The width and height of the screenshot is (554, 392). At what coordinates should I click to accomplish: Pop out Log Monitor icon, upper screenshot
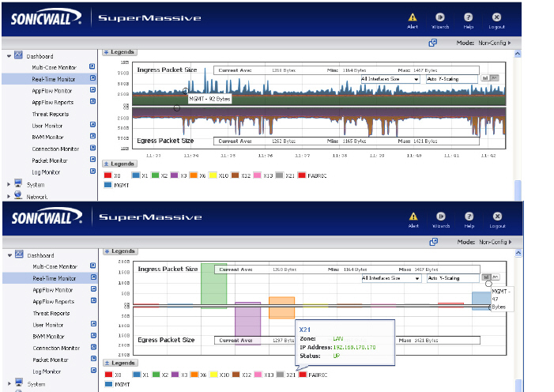click(92, 171)
